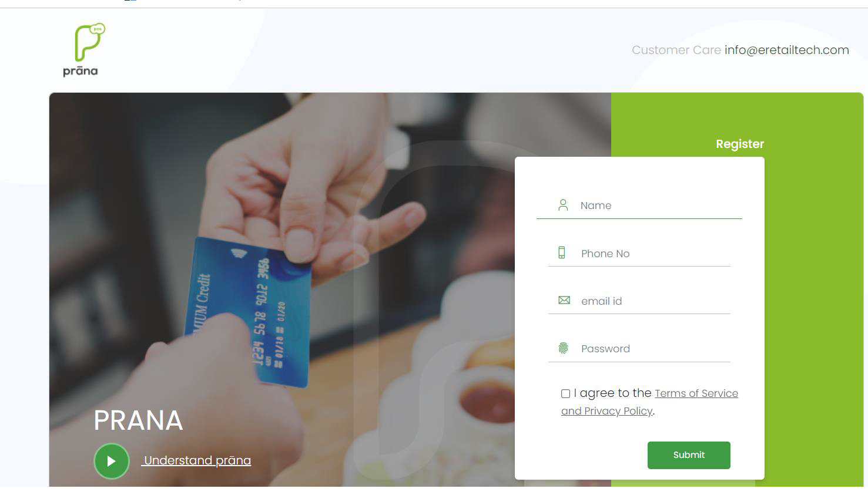Submit the registration form

(689, 455)
